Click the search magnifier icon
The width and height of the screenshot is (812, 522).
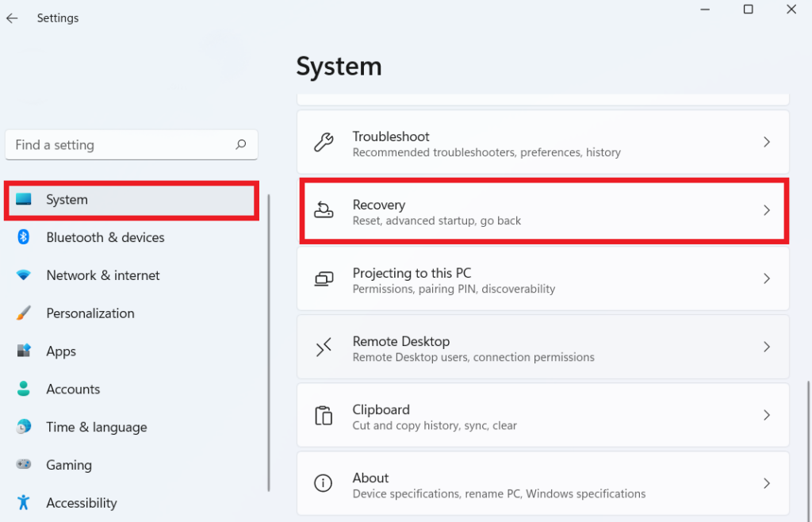point(241,144)
